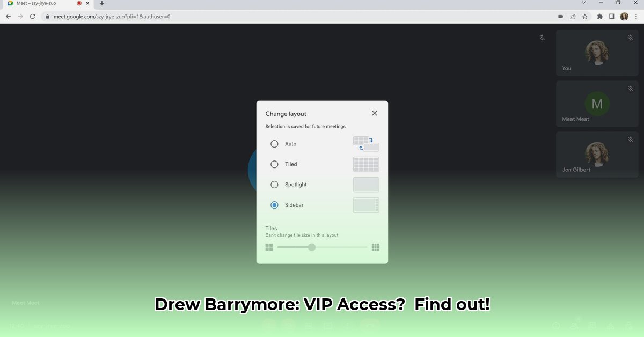
Task: Bookmark this page with the star icon
Action: (585, 17)
